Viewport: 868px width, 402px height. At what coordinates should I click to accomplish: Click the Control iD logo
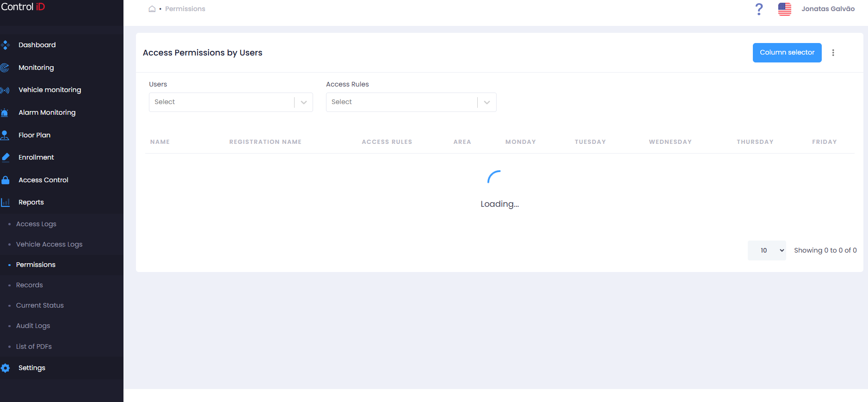pos(23,7)
